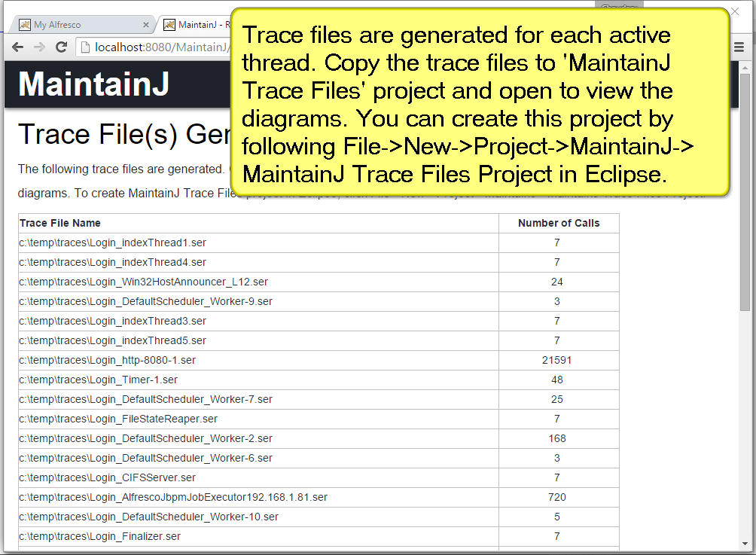Click the browser Forward arrow
Screen dimensions: 756x555
click(39, 47)
